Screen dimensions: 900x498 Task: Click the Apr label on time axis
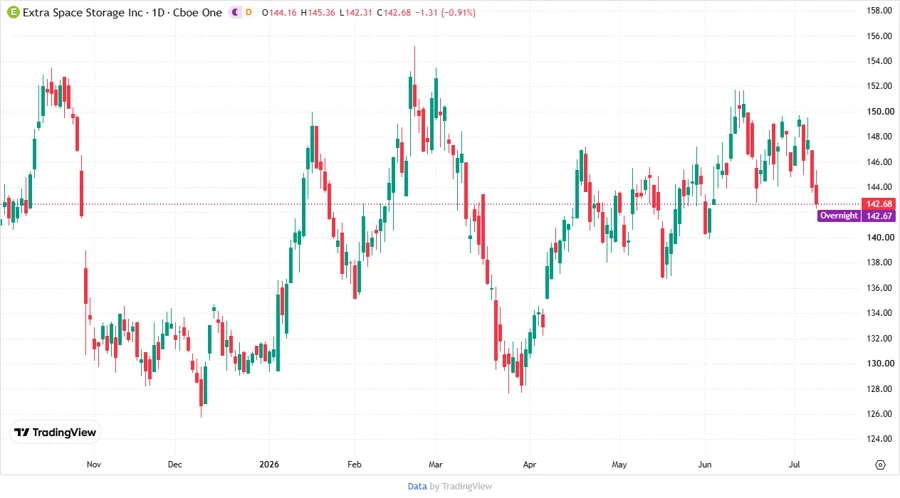529,464
